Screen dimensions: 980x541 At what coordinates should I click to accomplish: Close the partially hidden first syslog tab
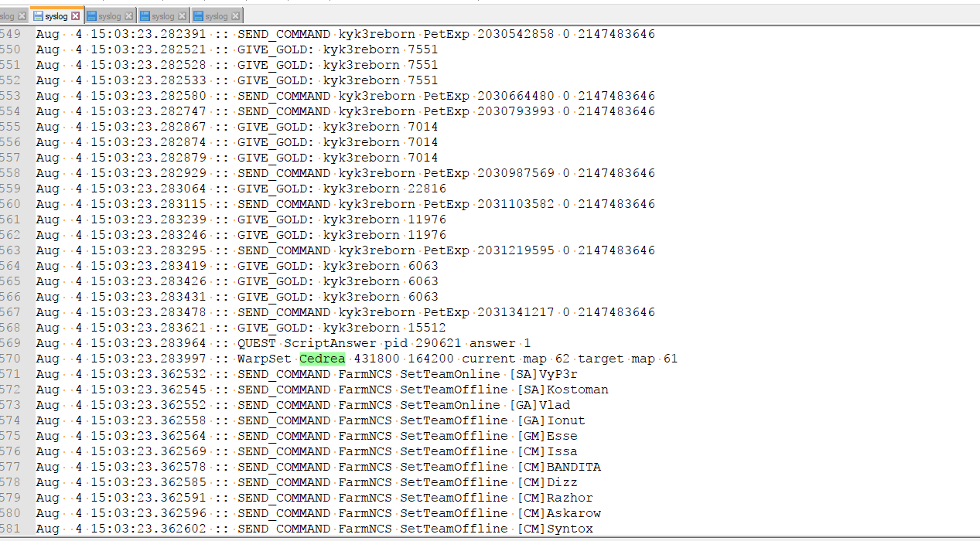pyautogui.click(x=22, y=15)
